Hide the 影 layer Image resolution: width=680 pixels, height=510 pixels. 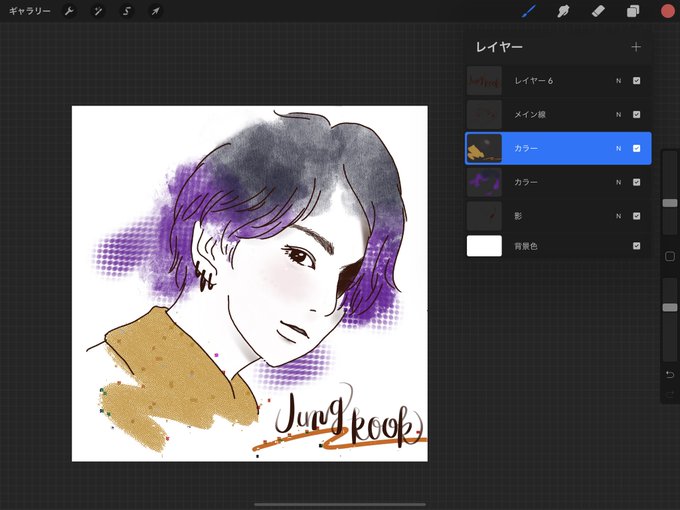pos(637,216)
